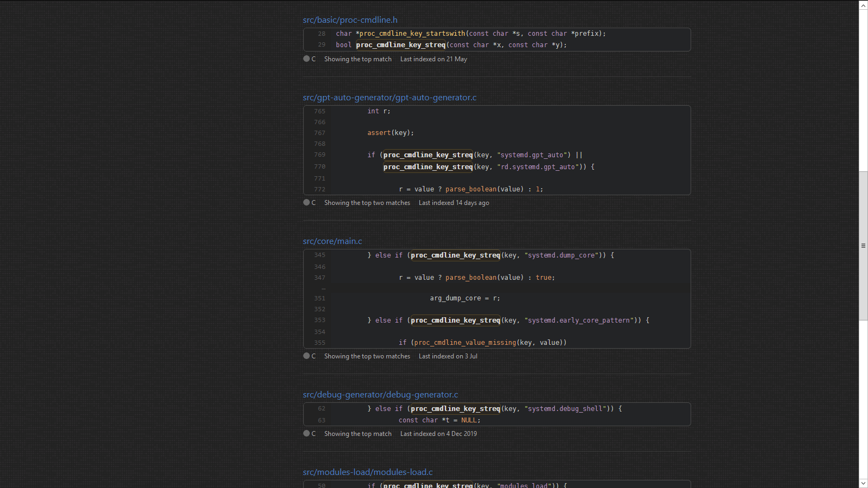Jump to line 345 in main.c
Screen dimensions: 868x488
[320, 255]
